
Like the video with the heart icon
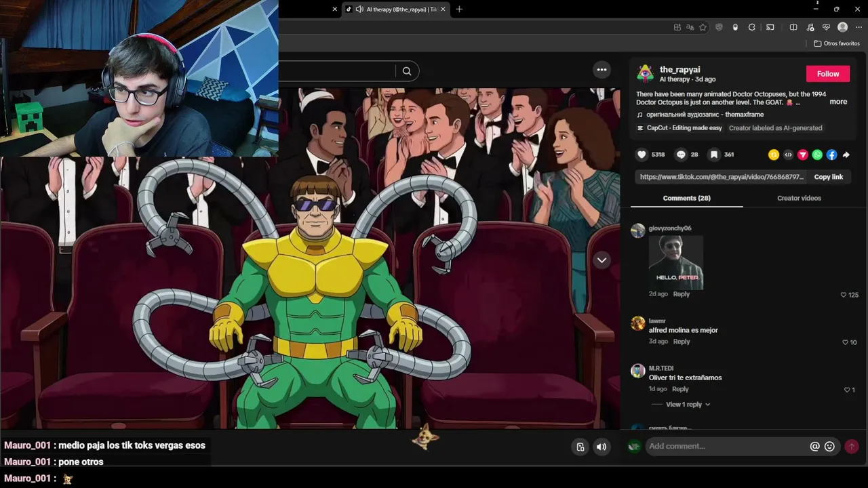pyautogui.click(x=642, y=155)
